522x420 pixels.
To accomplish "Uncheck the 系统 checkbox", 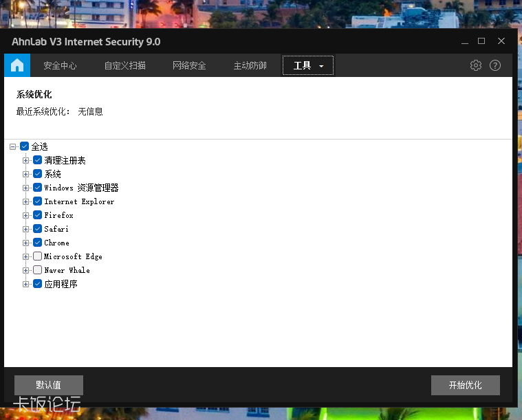I will pyautogui.click(x=38, y=174).
